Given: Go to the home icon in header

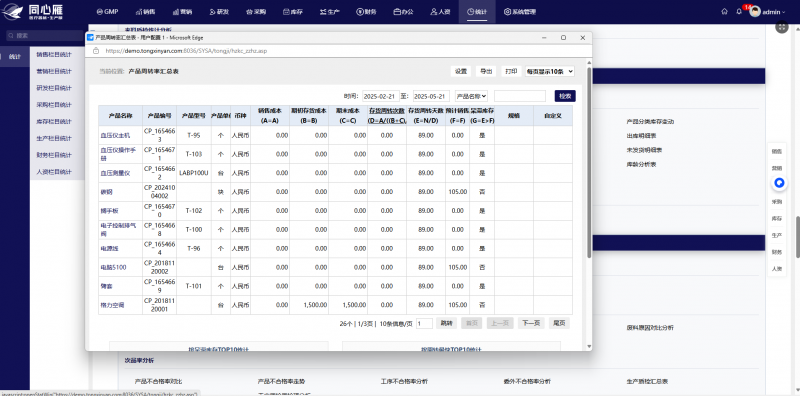Looking at the screenshot, I should coord(724,12).
